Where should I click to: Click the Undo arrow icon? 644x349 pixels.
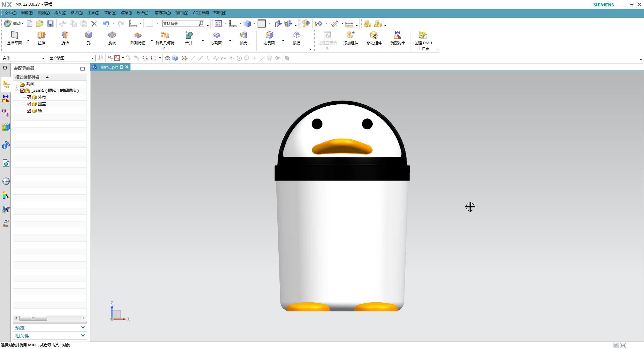[x=106, y=23]
